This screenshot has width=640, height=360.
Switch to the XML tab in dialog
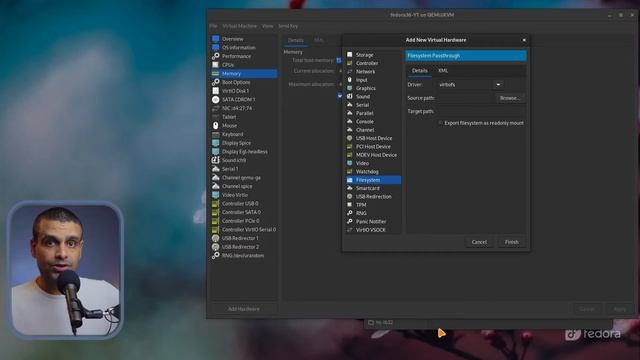[x=443, y=71]
